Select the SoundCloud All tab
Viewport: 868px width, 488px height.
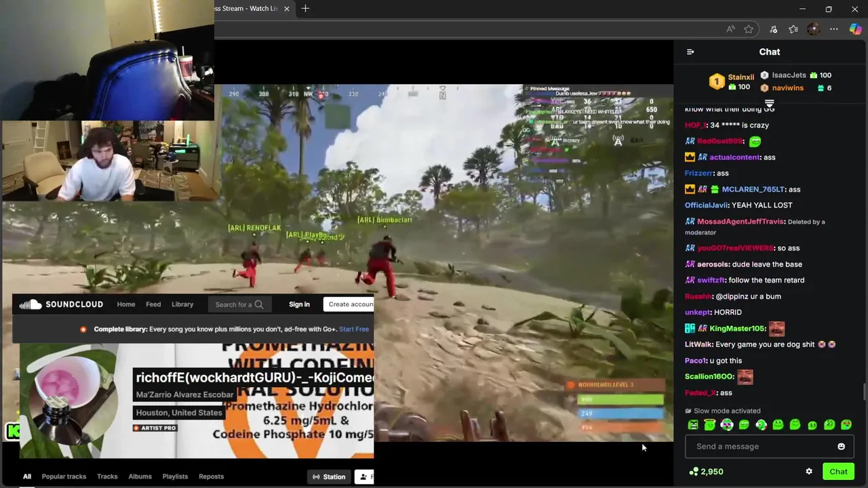pos(27,476)
